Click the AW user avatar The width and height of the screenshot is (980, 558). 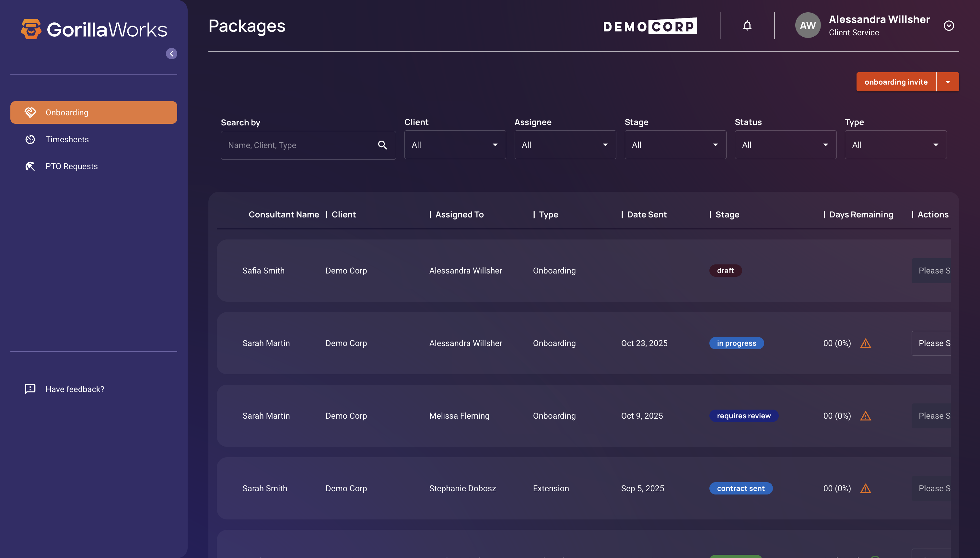808,25
